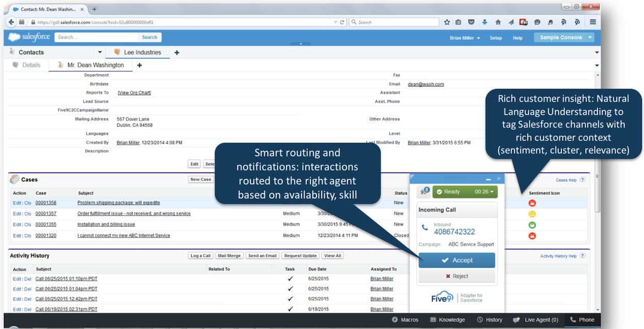Pop out the Five9 softphone panel
The image size is (644, 329).
(x=498, y=179)
